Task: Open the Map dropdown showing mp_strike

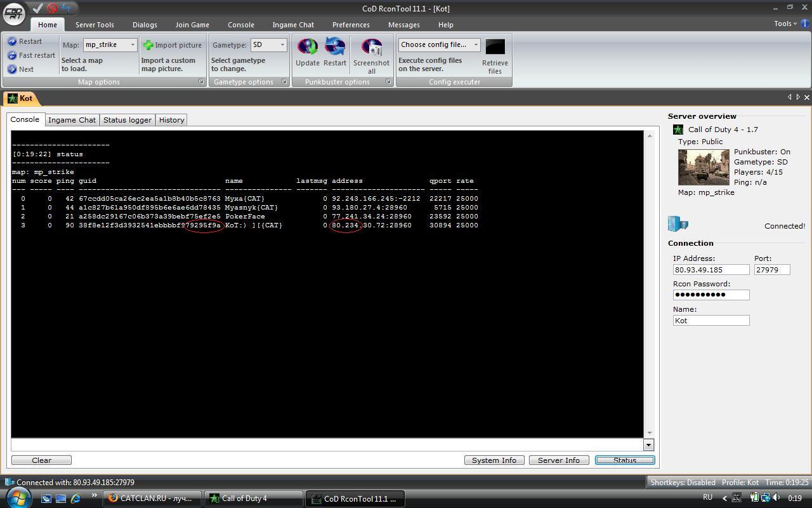Action: (110, 44)
